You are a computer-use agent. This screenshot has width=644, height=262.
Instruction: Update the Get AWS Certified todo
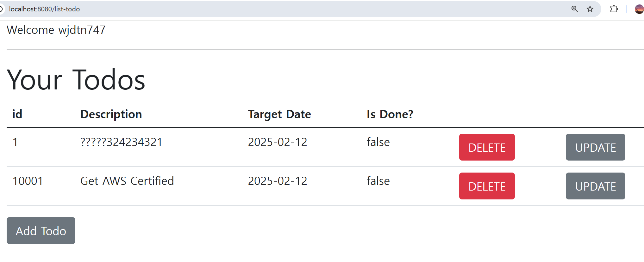(595, 186)
